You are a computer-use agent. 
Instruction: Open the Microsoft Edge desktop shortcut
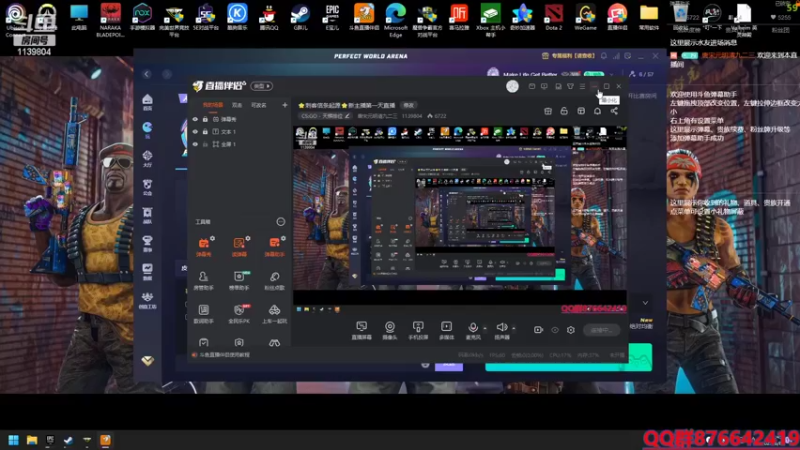[396, 20]
